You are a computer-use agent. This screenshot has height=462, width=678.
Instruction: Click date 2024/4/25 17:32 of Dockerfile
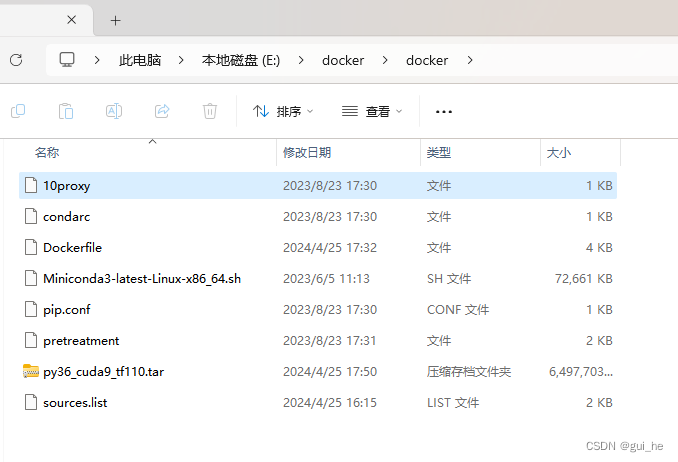tap(330, 247)
